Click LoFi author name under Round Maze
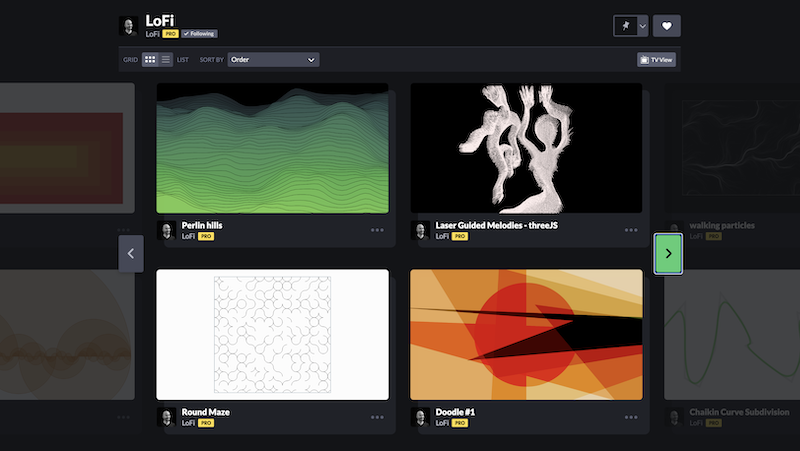The height and width of the screenshot is (451, 800). (188, 423)
